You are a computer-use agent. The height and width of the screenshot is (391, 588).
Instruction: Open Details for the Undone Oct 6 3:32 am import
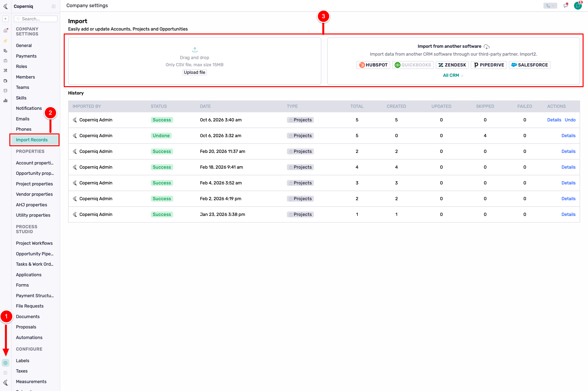coord(568,136)
